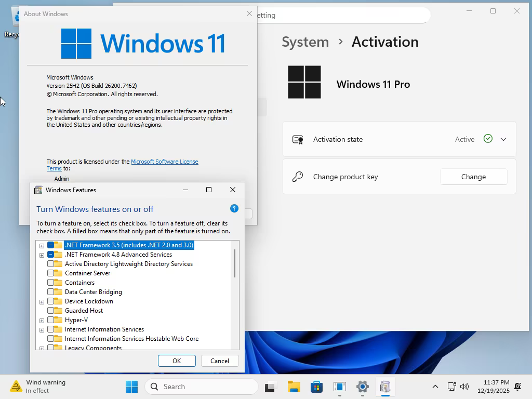The image size is (532, 399).
Task: Click the Active status text
Action: 464,139
